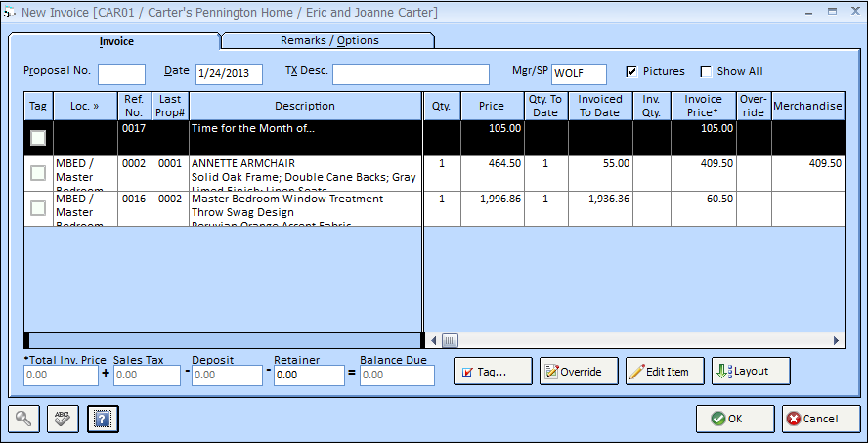Click invoiced to date 55.00 cell

coord(600,173)
